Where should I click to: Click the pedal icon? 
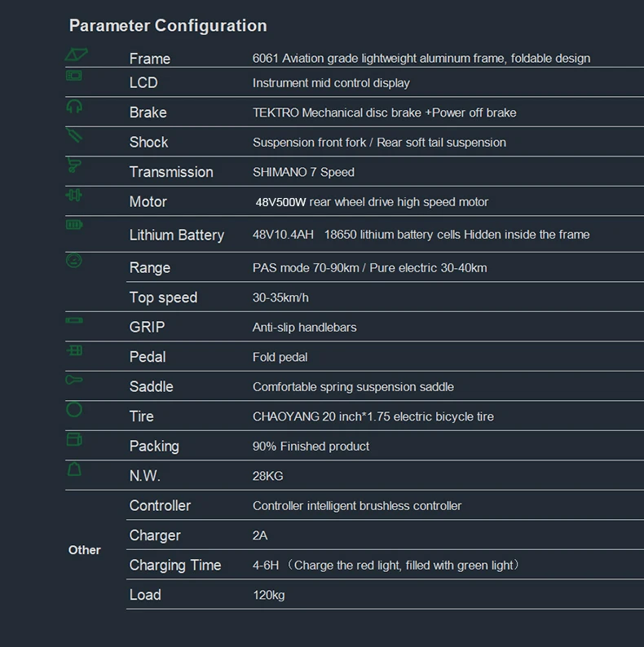pos(74,350)
